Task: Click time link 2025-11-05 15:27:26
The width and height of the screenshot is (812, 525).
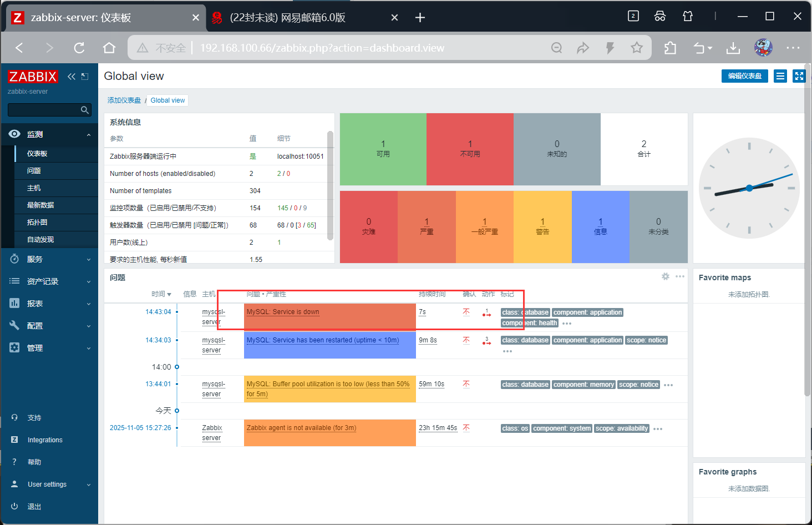Action: (x=140, y=428)
